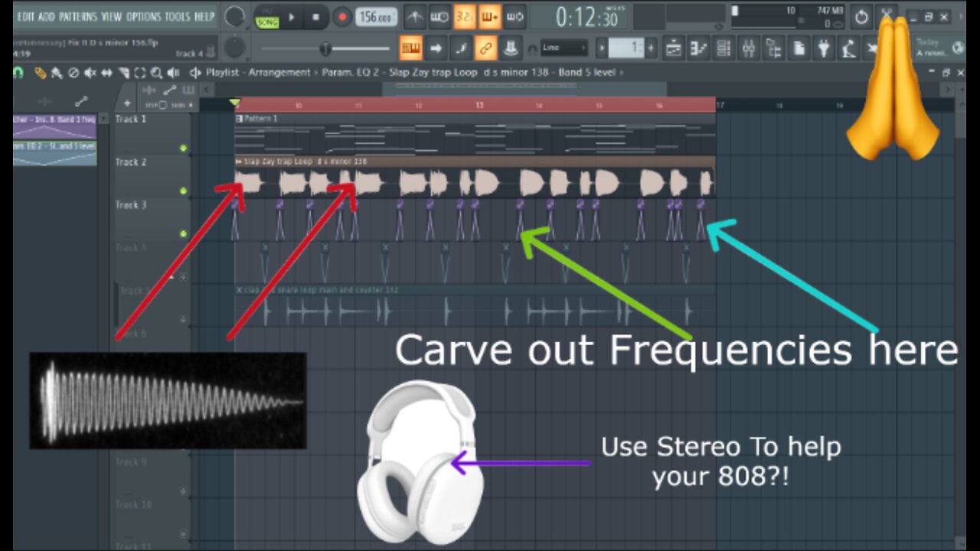
Task: Add a track with the plus button
Action: (127, 103)
